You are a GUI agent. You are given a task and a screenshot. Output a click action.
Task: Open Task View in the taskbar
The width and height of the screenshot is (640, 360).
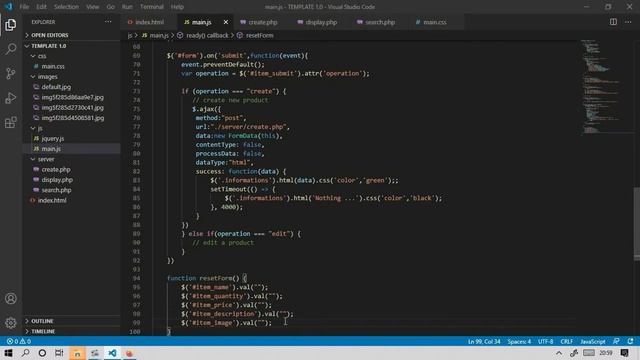[x=59, y=353]
